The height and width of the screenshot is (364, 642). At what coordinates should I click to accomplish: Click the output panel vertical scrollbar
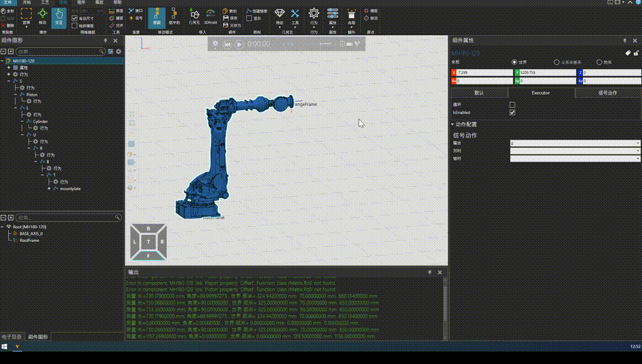pos(445,308)
